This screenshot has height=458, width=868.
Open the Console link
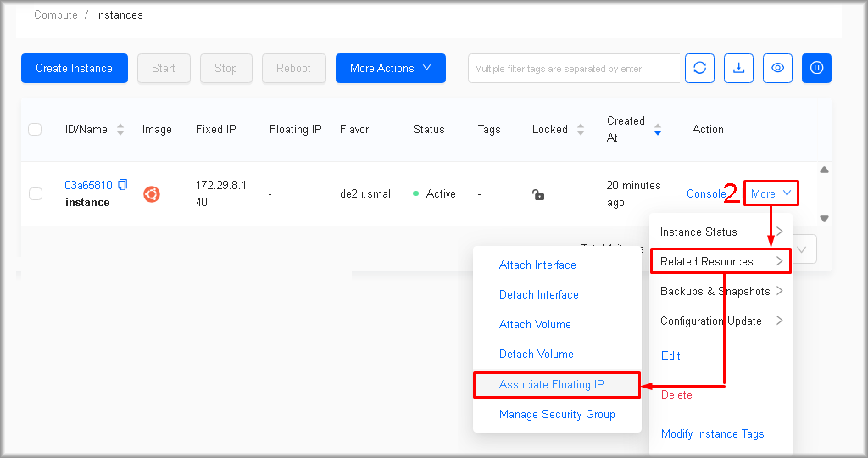pyautogui.click(x=705, y=194)
